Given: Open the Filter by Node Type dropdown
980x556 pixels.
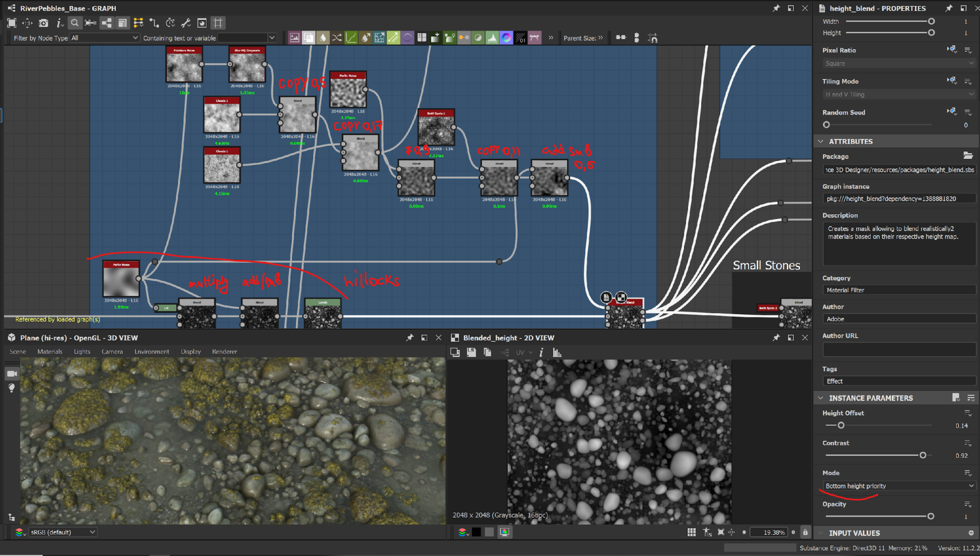Looking at the screenshot, I should pyautogui.click(x=104, y=38).
